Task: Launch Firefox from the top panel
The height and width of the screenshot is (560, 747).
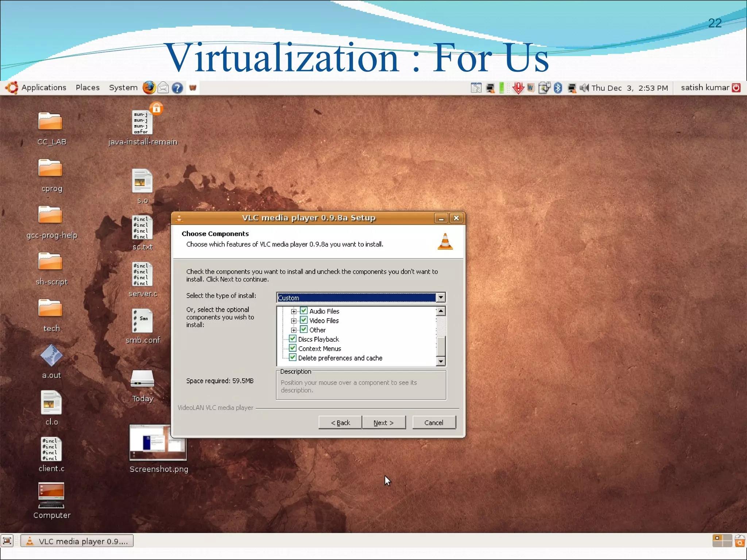Action: coord(149,87)
